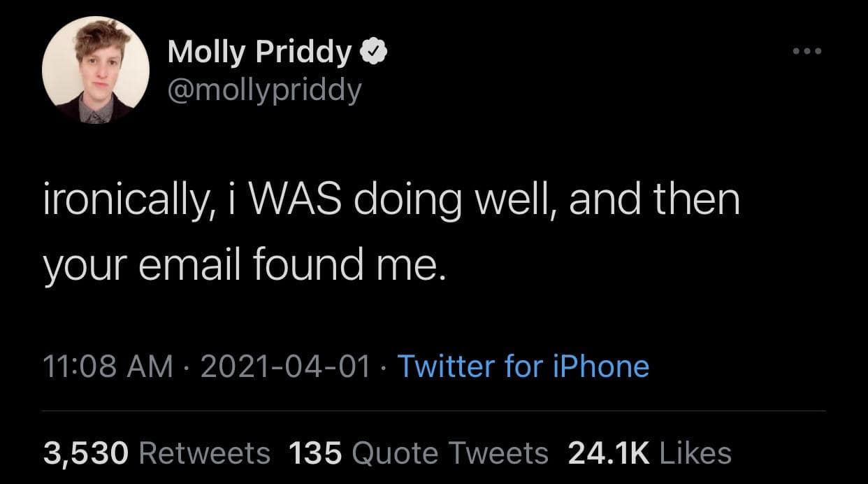View the Retweets list via its label
Screen dimensions: 868x484
[x=205, y=453]
